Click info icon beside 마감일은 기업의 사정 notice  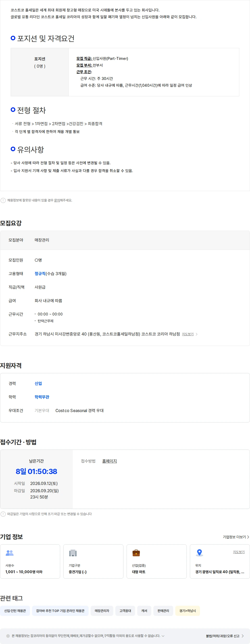click(3, 514)
